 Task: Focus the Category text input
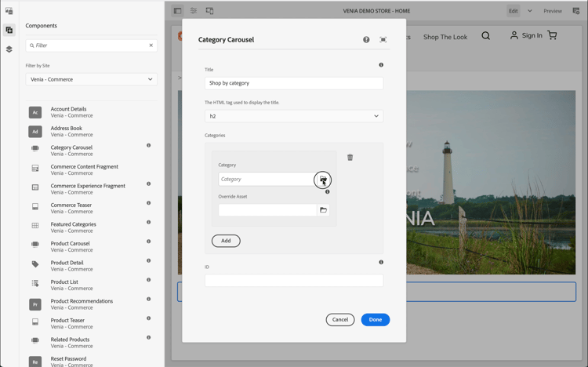[x=267, y=180]
